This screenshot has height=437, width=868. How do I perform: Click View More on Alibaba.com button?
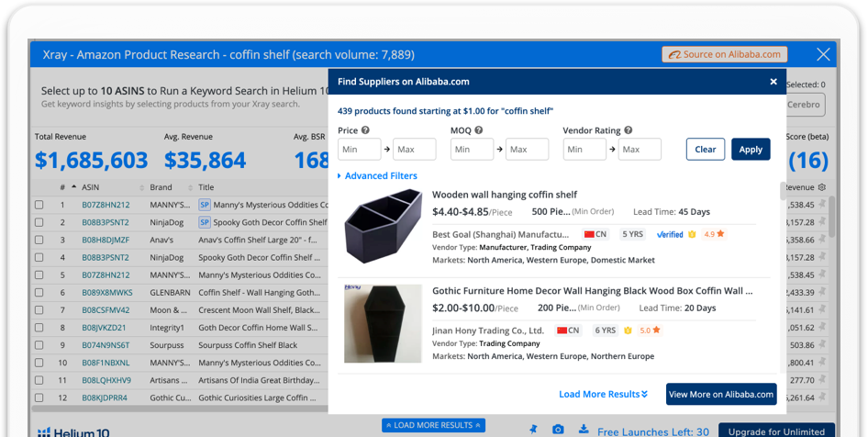(x=721, y=395)
